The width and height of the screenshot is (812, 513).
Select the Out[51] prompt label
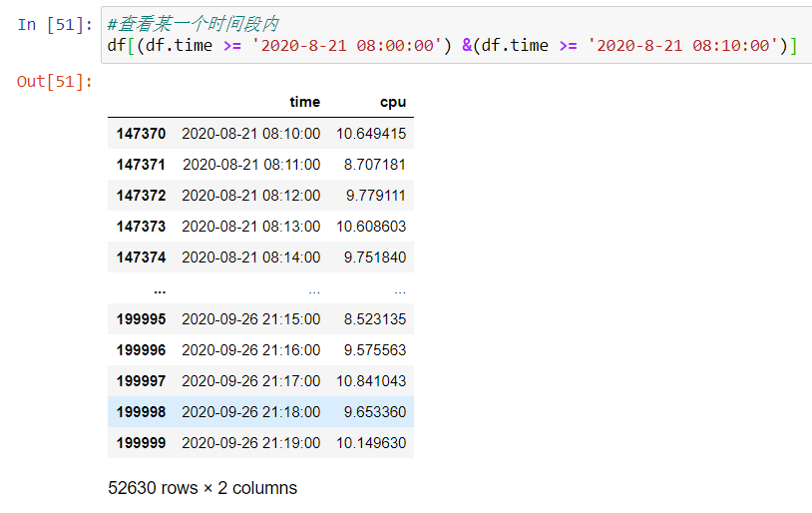tap(55, 82)
